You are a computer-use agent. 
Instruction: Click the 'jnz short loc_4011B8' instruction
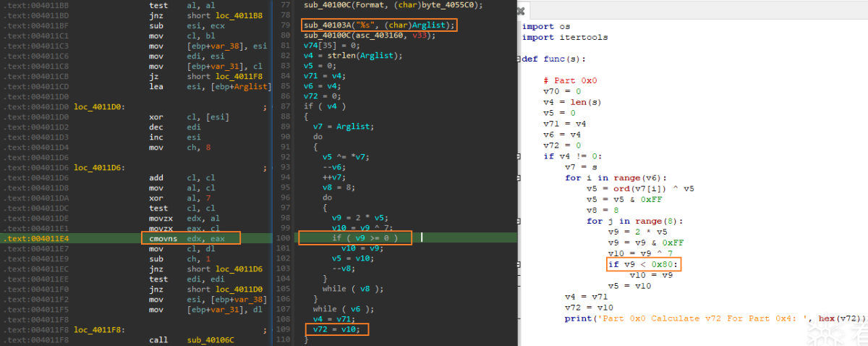196,14
